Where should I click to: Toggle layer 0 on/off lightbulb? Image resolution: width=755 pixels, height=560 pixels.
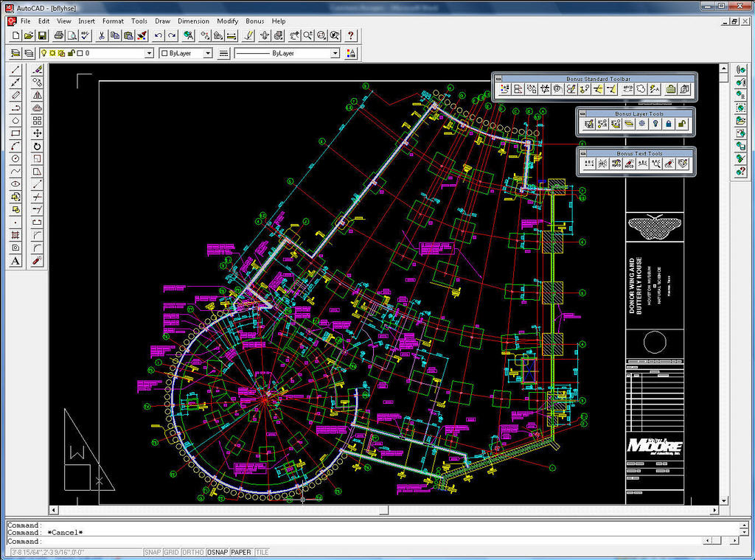tap(44, 53)
